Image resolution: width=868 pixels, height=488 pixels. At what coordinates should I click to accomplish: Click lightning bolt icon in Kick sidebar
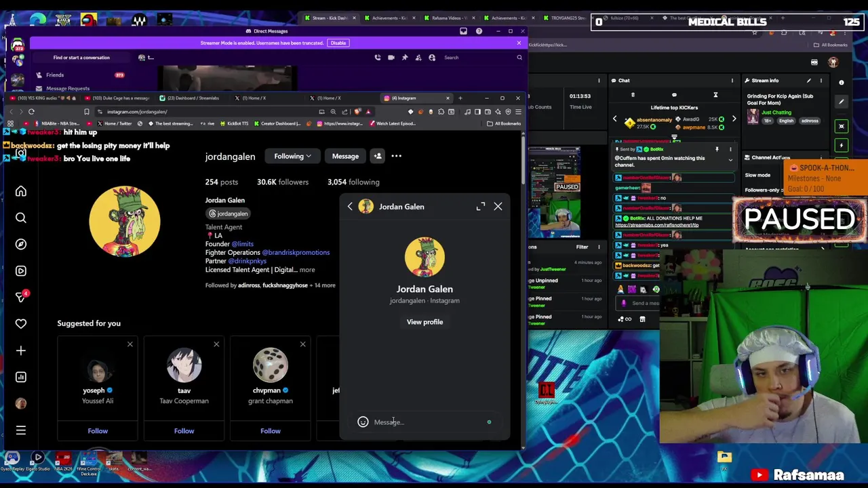[842, 145]
